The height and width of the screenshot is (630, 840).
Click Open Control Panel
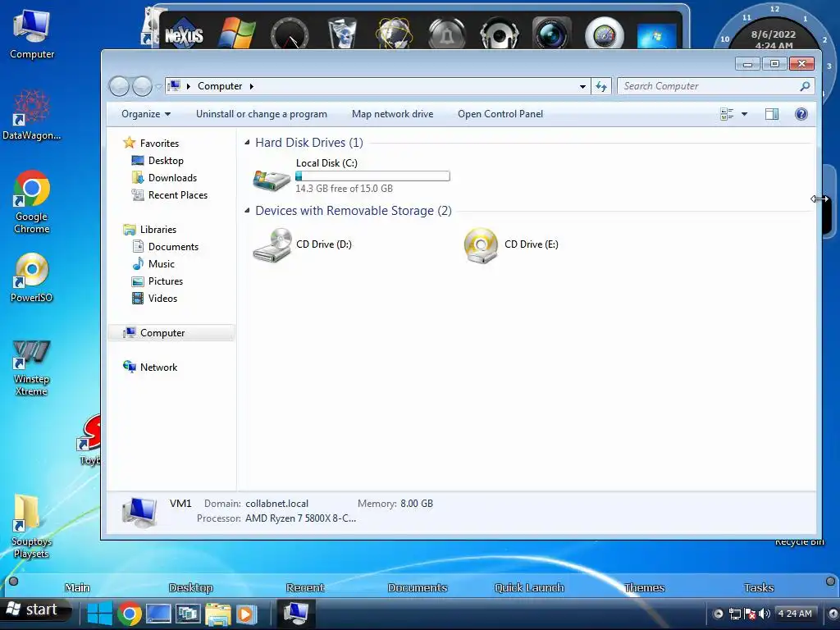coord(500,113)
